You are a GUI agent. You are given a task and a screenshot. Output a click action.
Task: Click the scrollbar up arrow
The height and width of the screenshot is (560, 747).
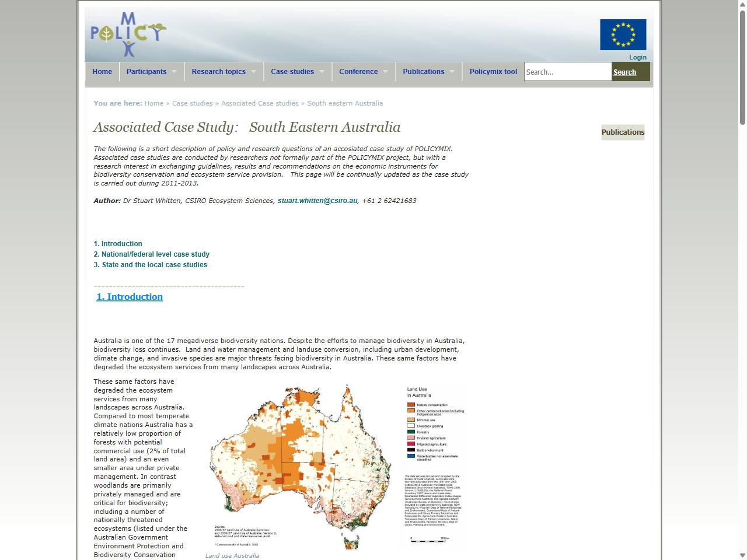coord(742,4)
